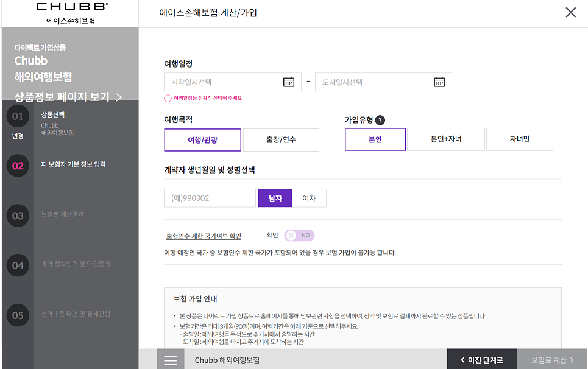Close the dialog with the X icon
588x369 pixels.
(x=571, y=12)
